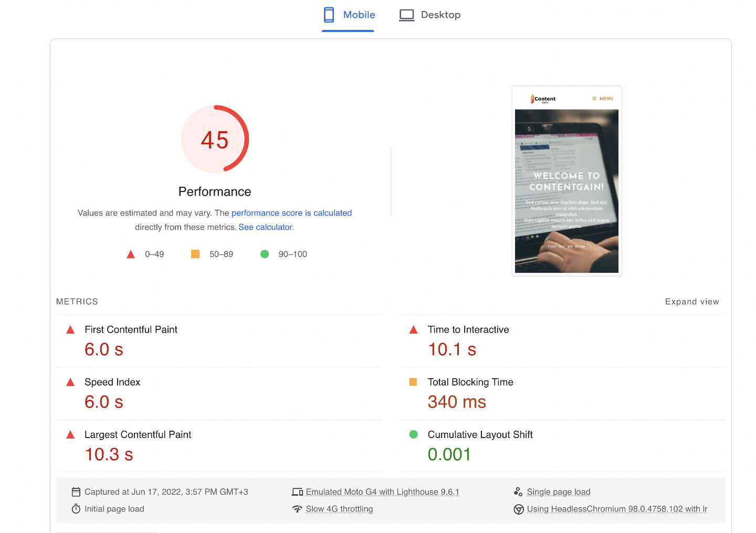Click the calendar icon next to Captured at
Viewport: 756px width, 533px height.
[76, 492]
